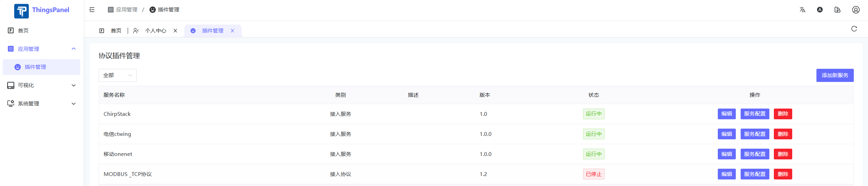Click the ThingsPanel logo
Viewport: 868px width, 186px height.
pos(21,11)
